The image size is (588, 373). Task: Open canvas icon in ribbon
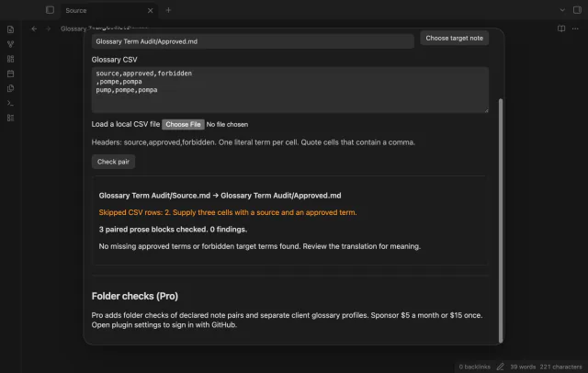pos(10,59)
